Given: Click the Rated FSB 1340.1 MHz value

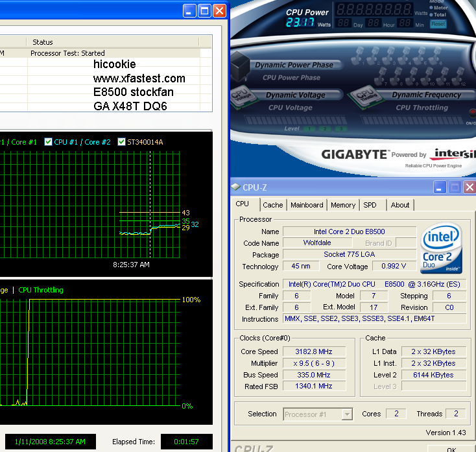Looking at the screenshot, I should [314, 386].
